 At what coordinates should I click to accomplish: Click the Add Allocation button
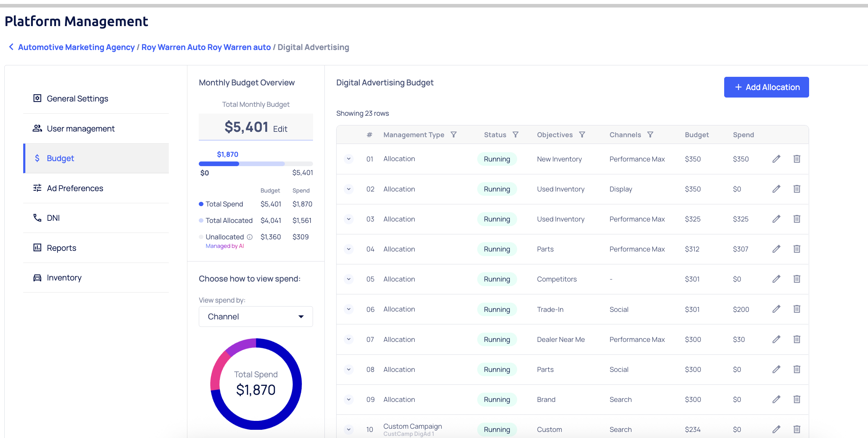pyautogui.click(x=766, y=87)
